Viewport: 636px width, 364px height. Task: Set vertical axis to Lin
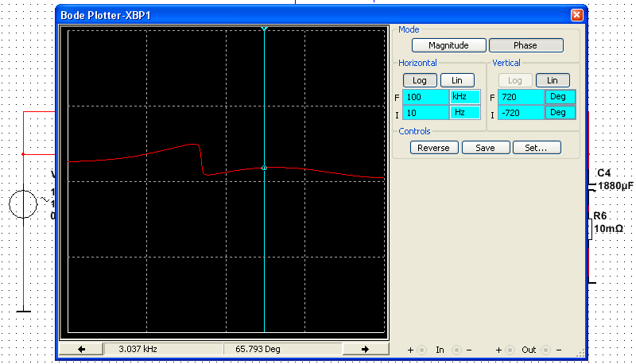coord(553,80)
